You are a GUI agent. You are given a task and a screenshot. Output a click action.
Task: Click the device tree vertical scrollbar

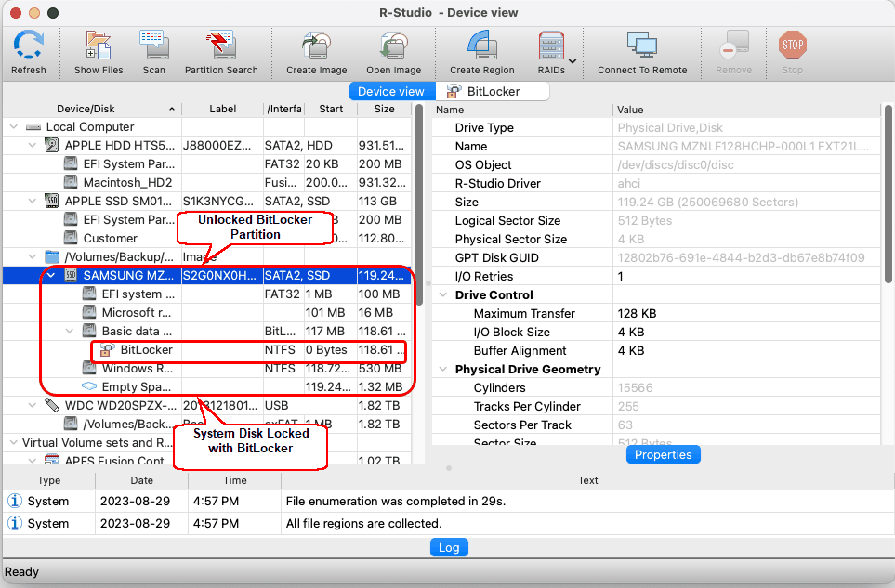419,204
